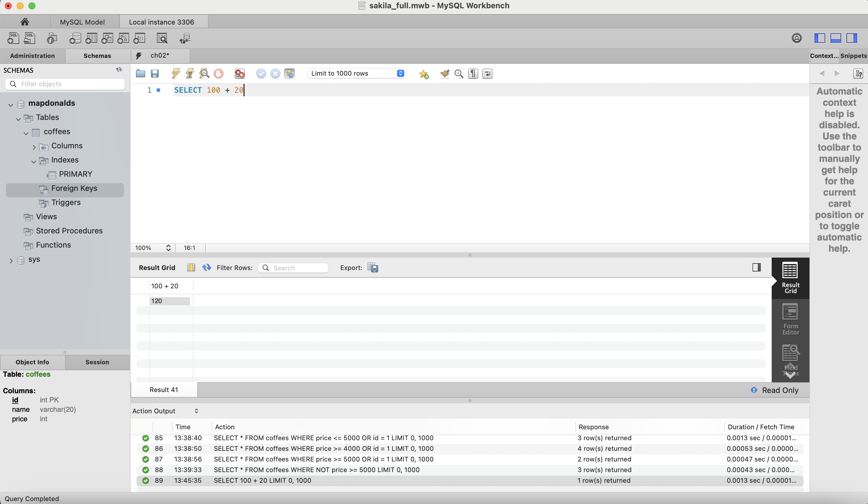Toggle auto-commit mode icon
Screen dimensions: 868x504
[x=289, y=73]
